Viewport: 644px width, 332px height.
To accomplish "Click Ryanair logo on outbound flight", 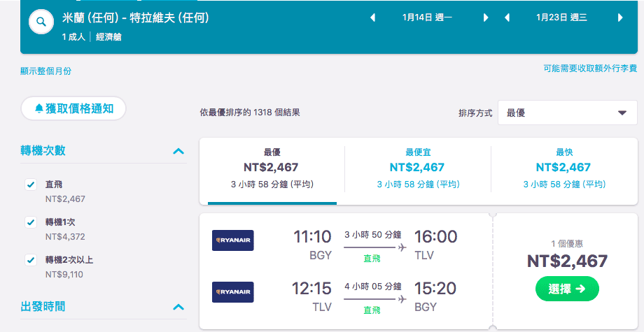I will 233,240.
